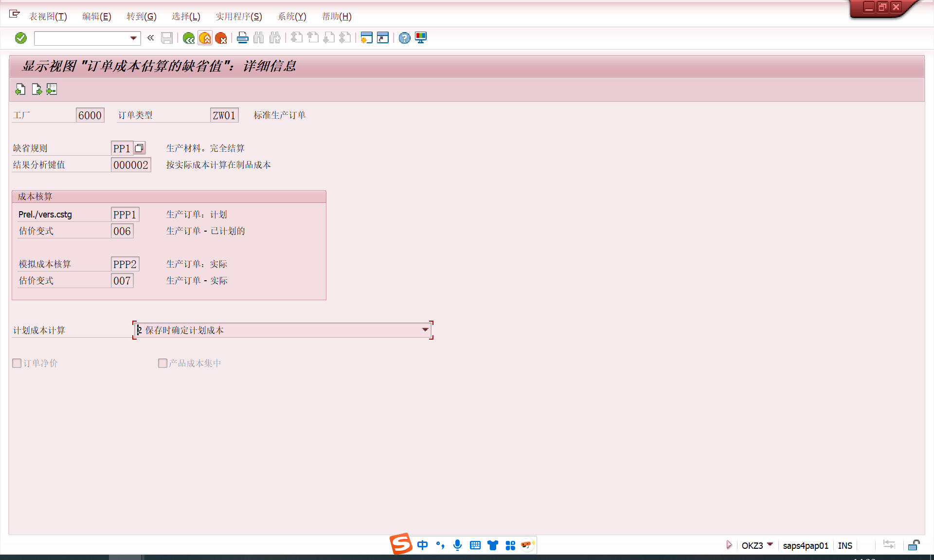Click the green Back arrow icon
The width and height of the screenshot is (934, 560).
click(189, 38)
